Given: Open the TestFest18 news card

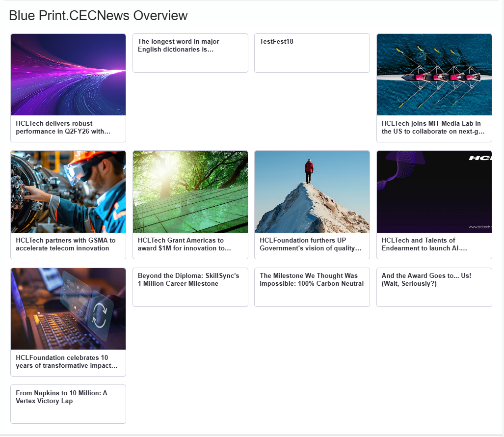Looking at the screenshot, I should point(312,53).
